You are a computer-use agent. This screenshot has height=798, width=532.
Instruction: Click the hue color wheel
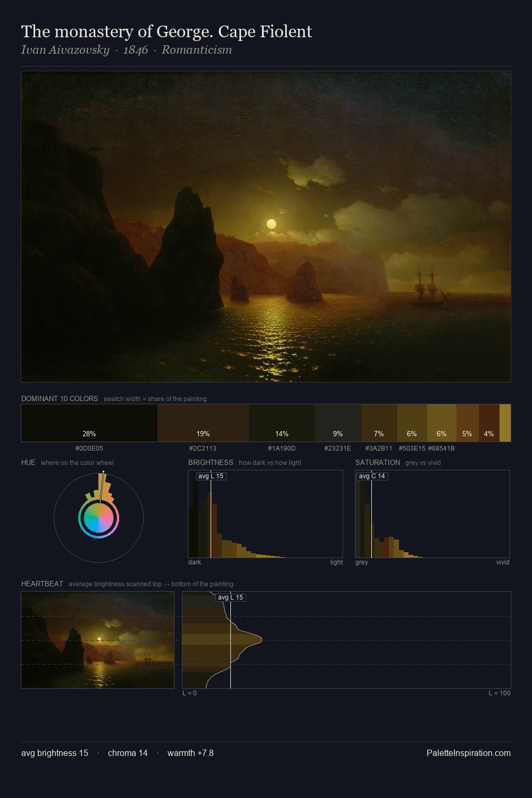pyautogui.click(x=98, y=518)
